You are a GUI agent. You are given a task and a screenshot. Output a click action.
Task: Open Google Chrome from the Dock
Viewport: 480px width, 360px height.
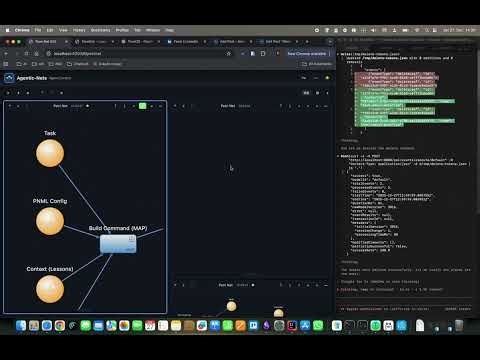point(60,325)
